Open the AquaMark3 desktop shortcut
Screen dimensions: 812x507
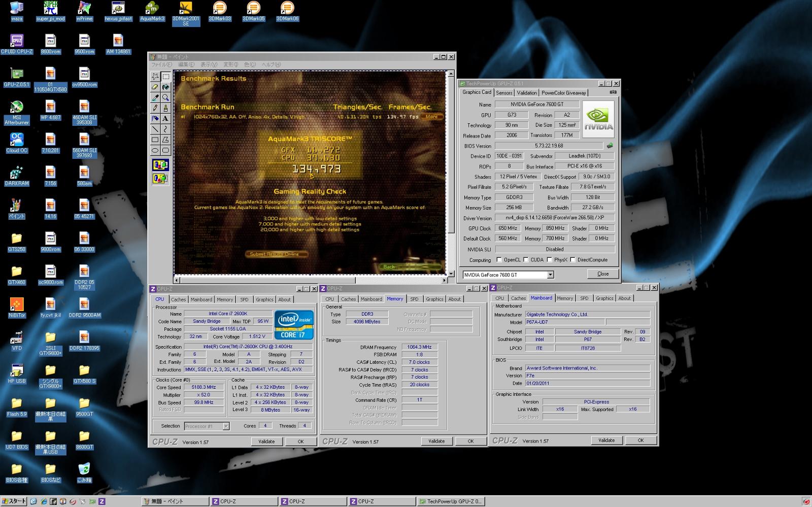(152, 12)
